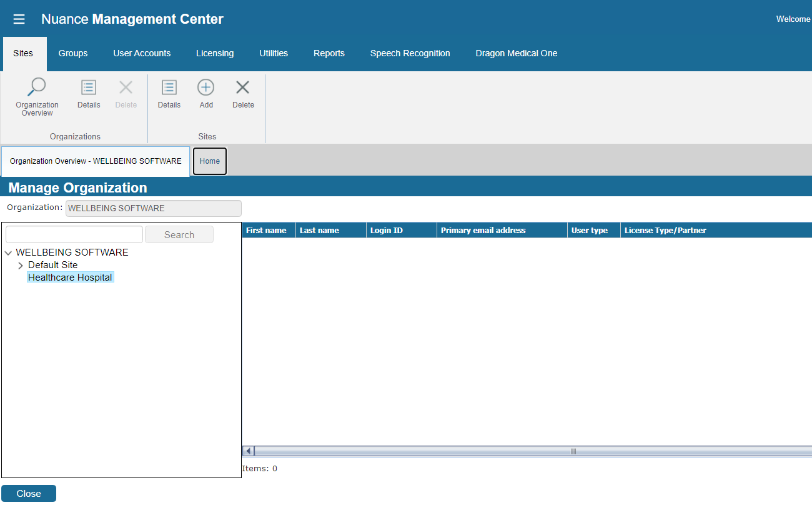Collapse the WELLBEING SOFTWARE tree node
Image resolution: width=812 pixels, height=525 pixels.
[x=8, y=253]
